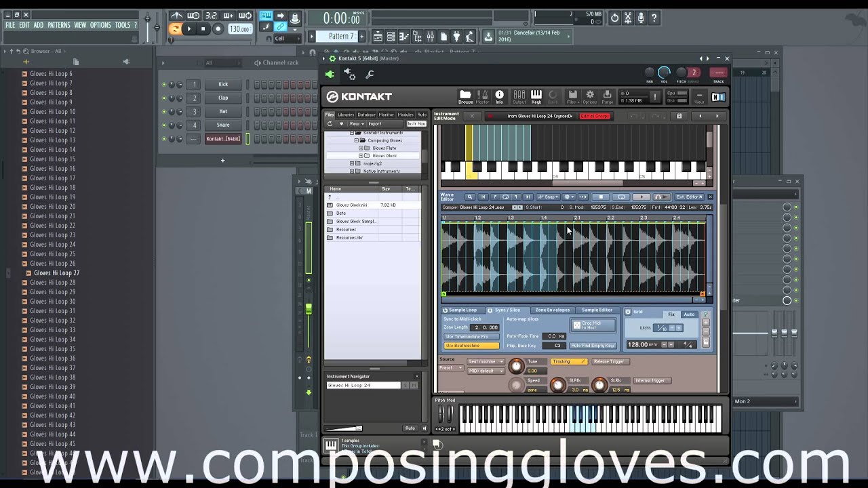
Task: Select Auto grid mode
Action: [689, 314]
